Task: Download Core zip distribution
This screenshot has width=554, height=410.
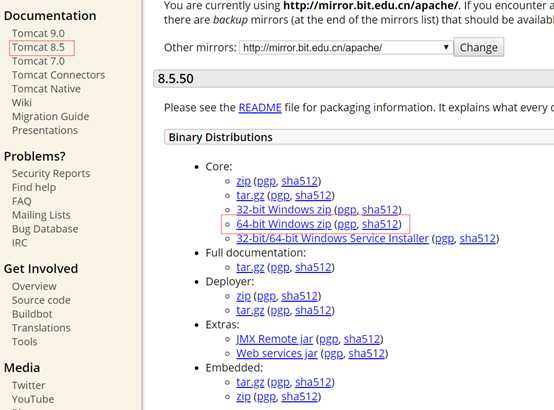Action: pos(243,181)
